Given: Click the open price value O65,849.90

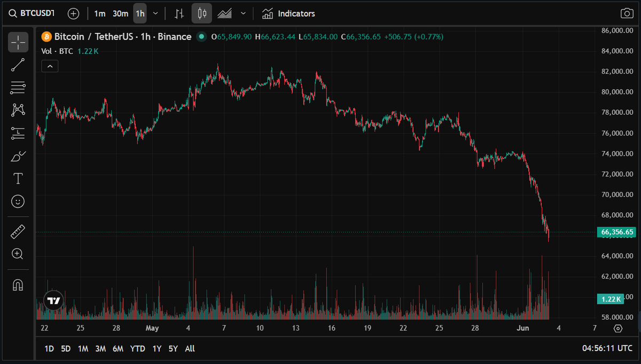Looking at the screenshot, I should 231,37.
